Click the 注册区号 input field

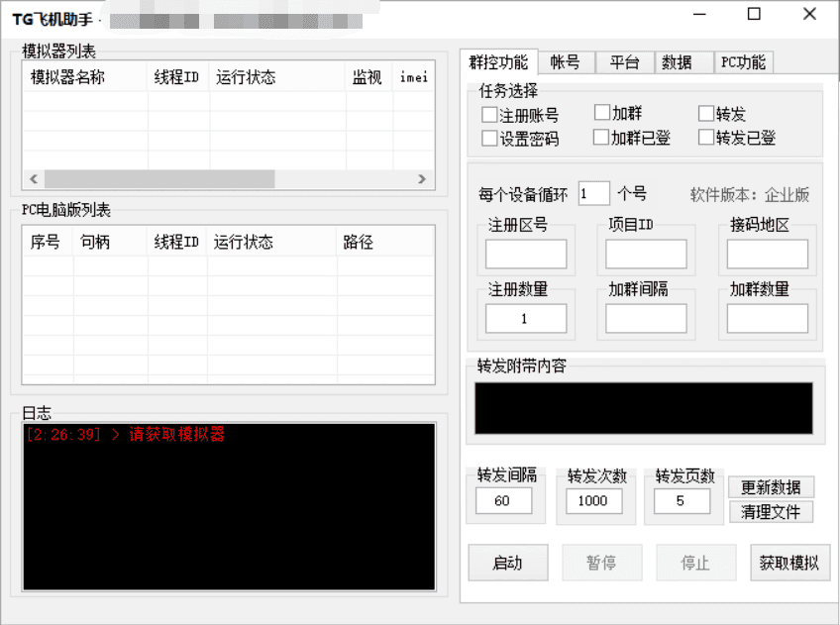[x=526, y=255]
